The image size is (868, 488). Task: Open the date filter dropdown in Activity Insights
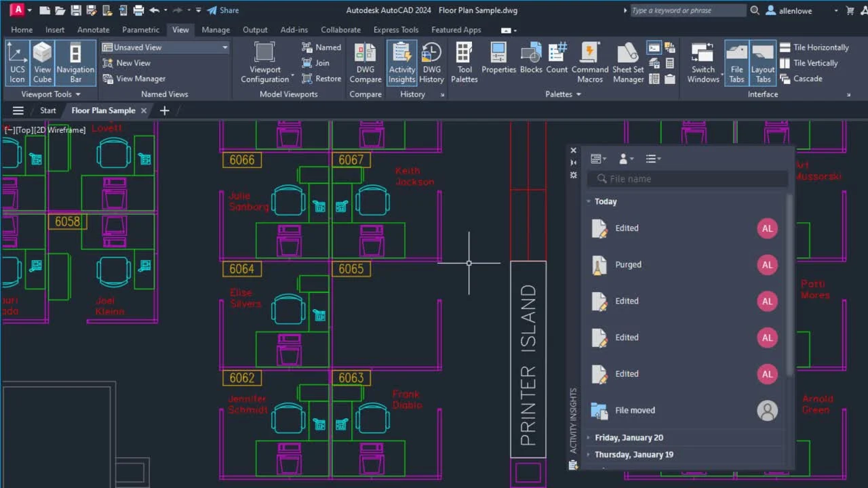597,159
